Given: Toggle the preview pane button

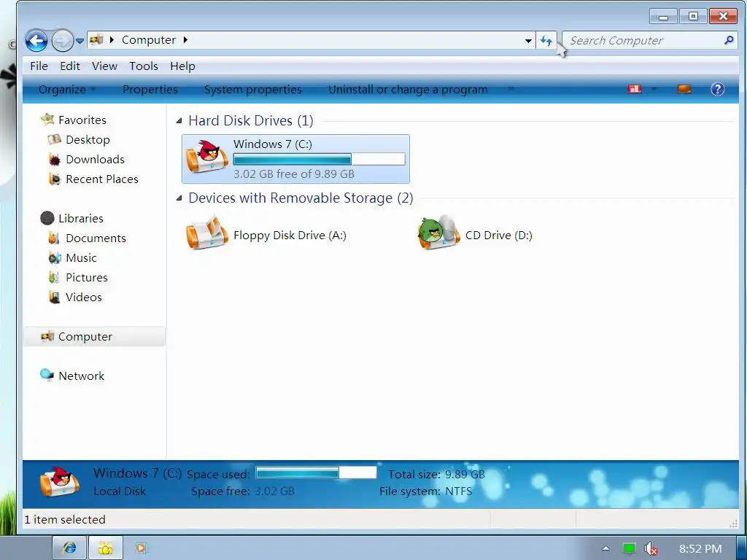Looking at the screenshot, I should tap(684, 89).
